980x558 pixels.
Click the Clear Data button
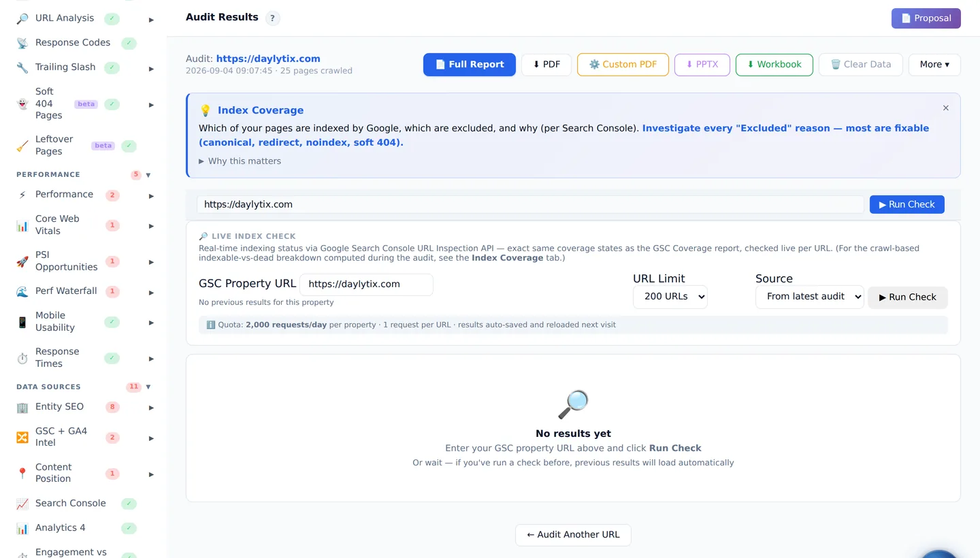[861, 65]
